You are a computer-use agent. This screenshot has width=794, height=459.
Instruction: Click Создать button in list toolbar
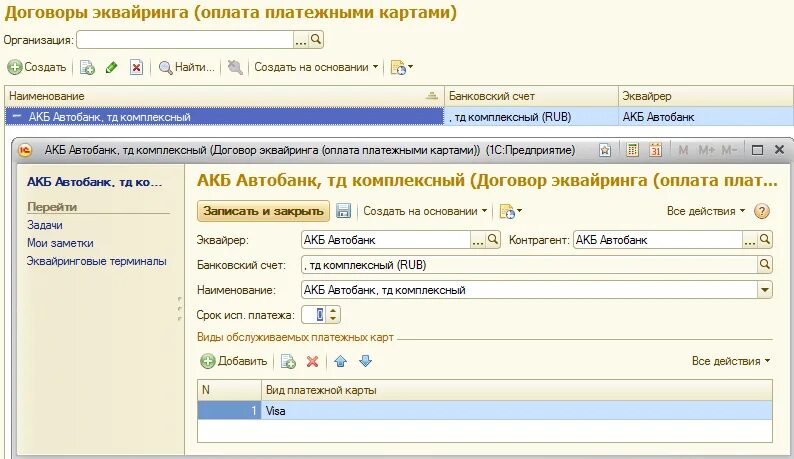37,67
